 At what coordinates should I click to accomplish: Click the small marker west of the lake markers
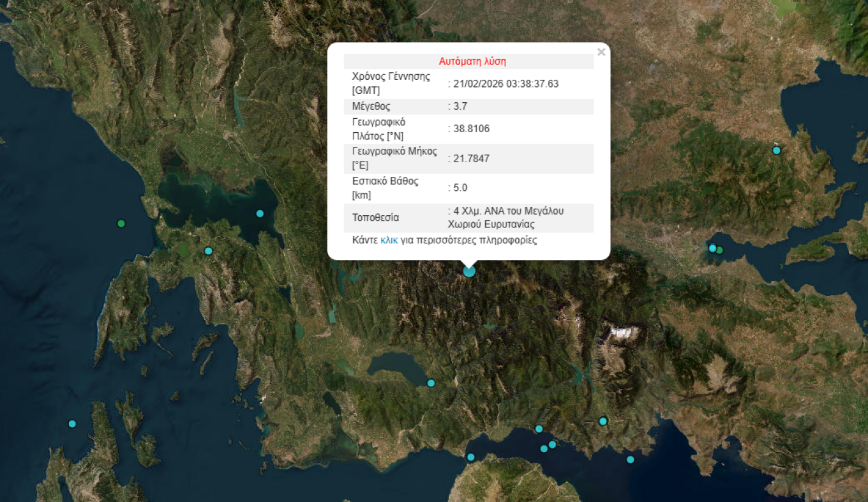208,251
